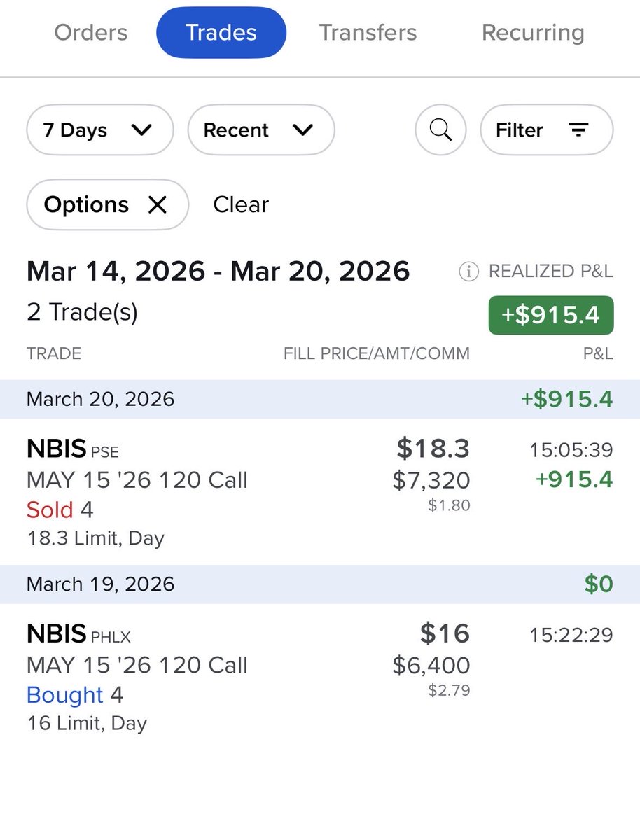Screen dimensions: 640x840
Task: Select the Trades tab
Action: tap(221, 32)
